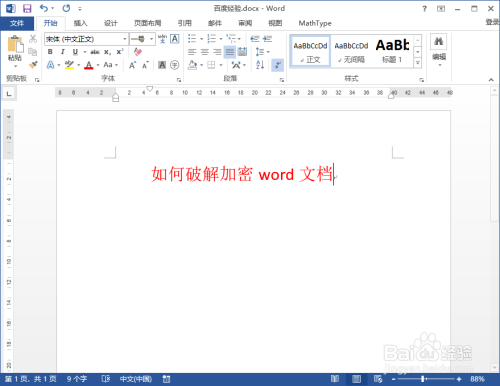This screenshot has height=386, width=500.
Task: Click the Enclosed Character icon
Action: [x=175, y=65]
